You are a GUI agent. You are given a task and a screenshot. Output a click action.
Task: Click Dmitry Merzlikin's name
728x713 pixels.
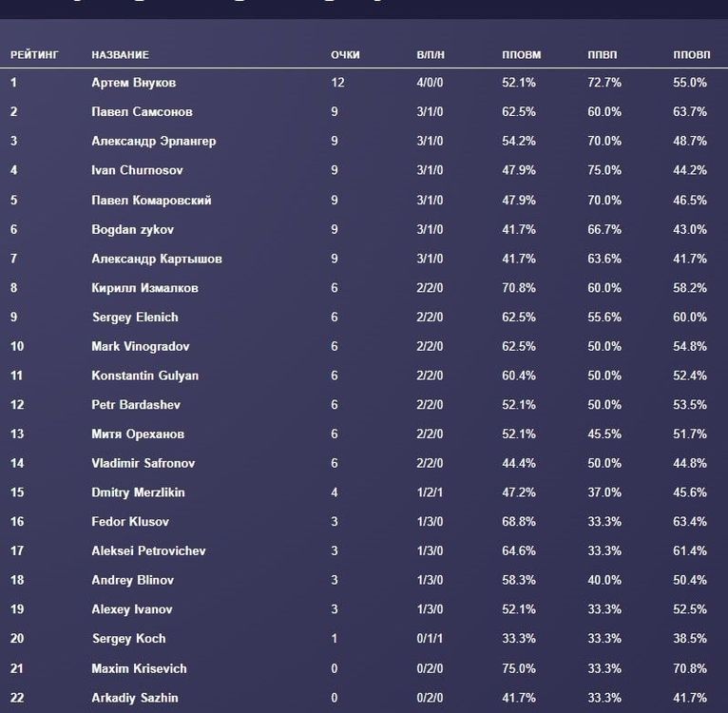click(x=138, y=492)
